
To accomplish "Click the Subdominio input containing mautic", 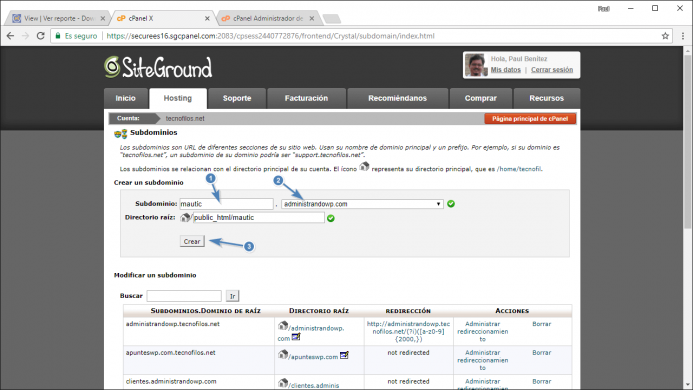I will click(x=226, y=204).
